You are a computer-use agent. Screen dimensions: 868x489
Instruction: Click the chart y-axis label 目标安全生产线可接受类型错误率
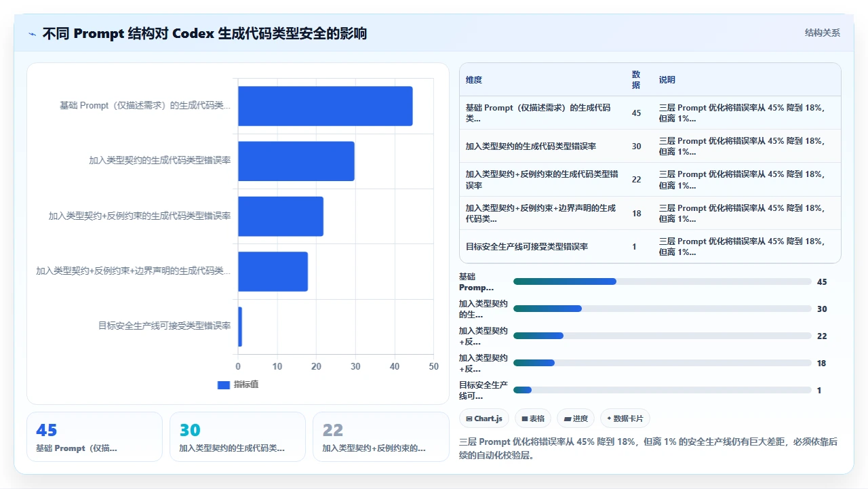click(165, 326)
